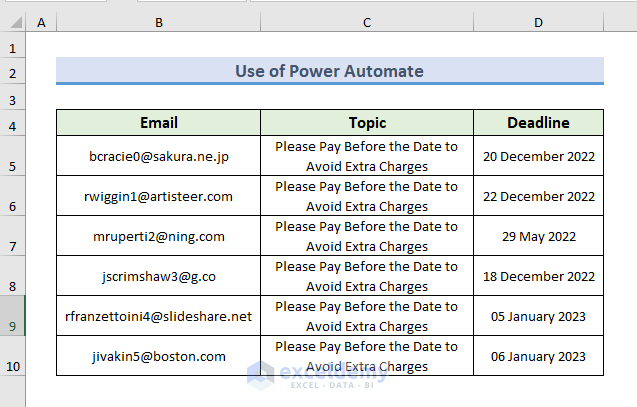Screen dimensions: 637x407
Task: Select the Topic cell in row 6
Action: pyautogui.click(x=367, y=196)
